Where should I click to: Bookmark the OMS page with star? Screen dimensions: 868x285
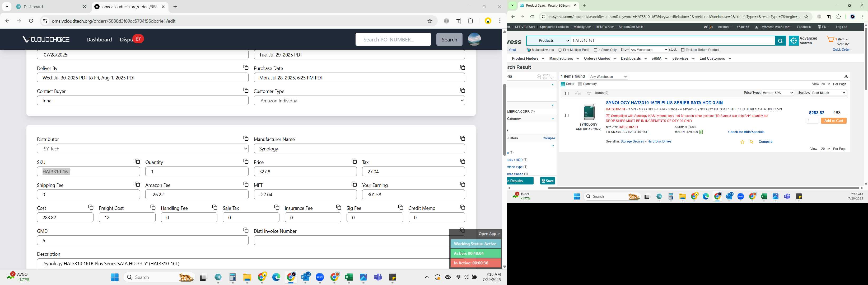[x=430, y=21]
